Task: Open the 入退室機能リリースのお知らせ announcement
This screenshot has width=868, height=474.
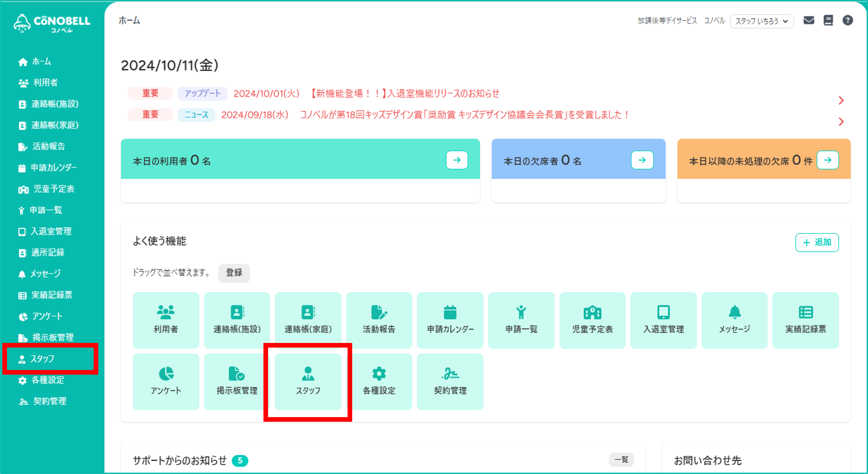Action: [x=404, y=93]
